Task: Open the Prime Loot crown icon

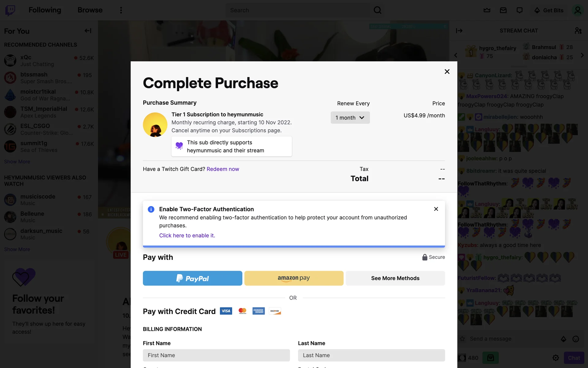Action: tap(487, 10)
